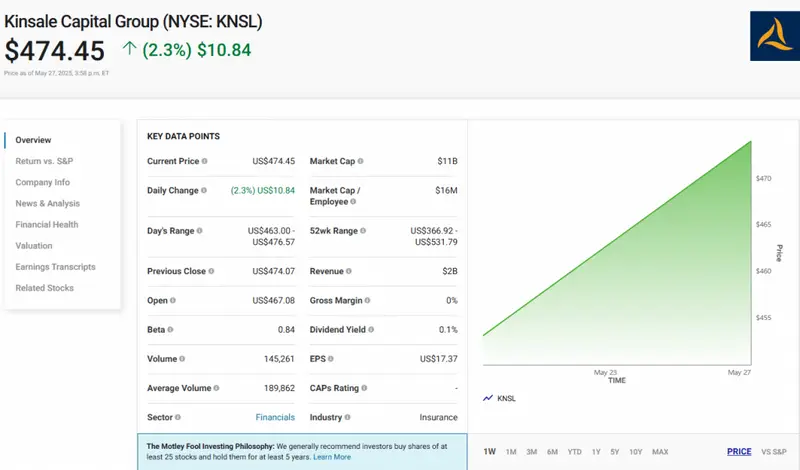The width and height of the screenshot is (800, 470).
Task: Open News & Analysis section
Action: pos(47,204)
